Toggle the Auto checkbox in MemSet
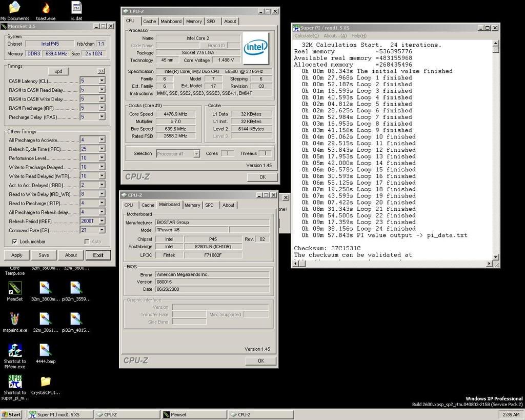 [x=87, y=242]
